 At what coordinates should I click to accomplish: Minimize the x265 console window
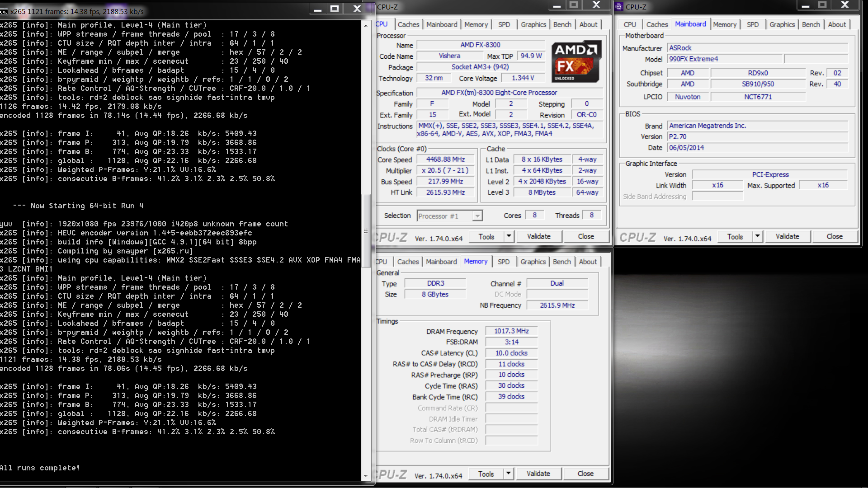coord(318,9)
